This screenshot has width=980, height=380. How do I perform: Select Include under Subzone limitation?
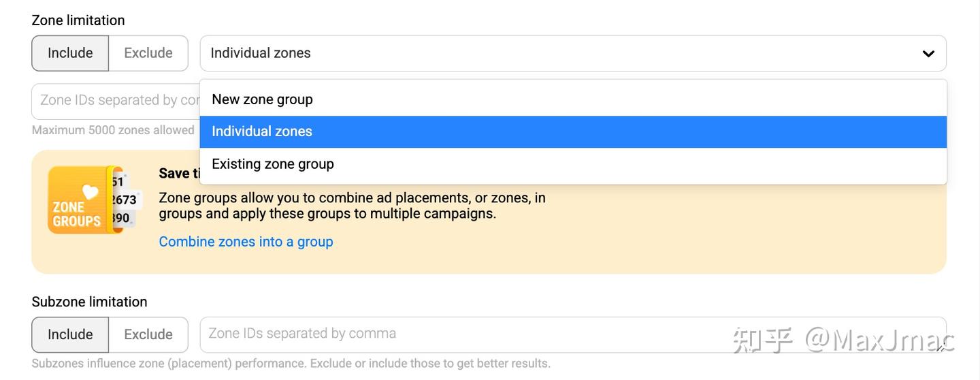(x=70, y=334)
